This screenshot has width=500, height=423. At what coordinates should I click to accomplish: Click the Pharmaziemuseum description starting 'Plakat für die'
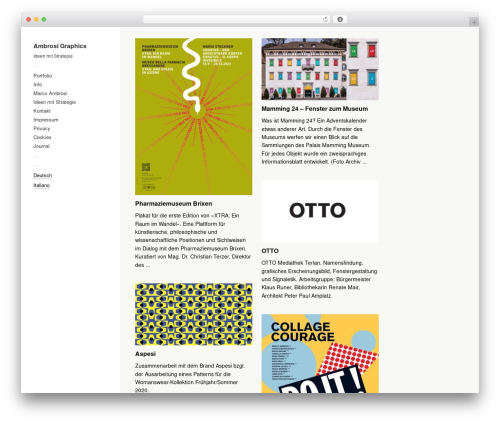193,240
